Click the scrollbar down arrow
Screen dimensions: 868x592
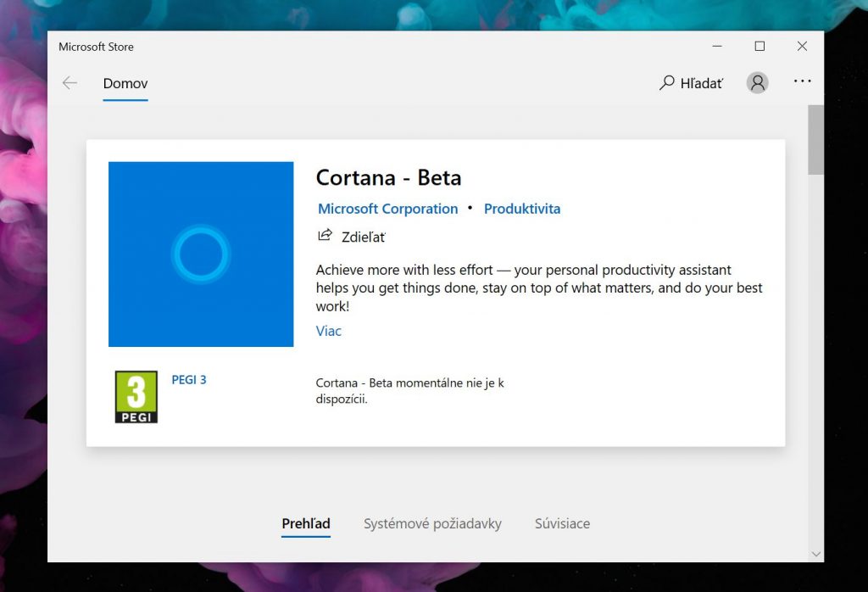click(x=815, y=554)
